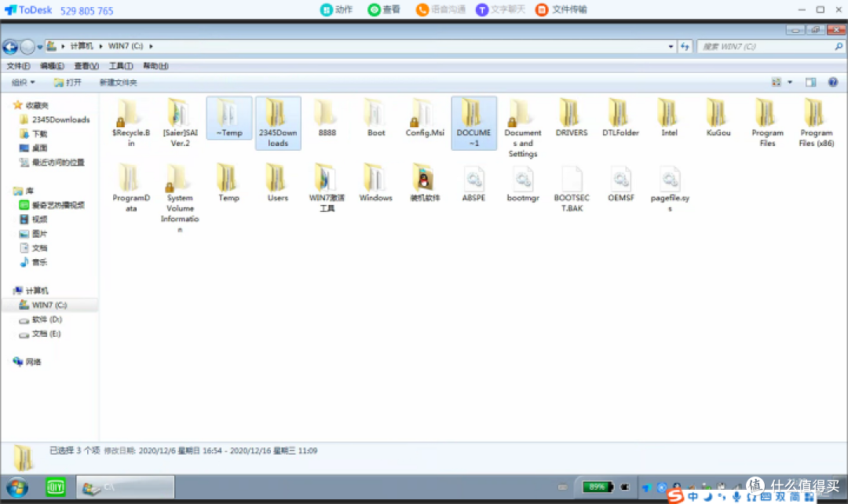The width and height of the screenshot is (848, 504).
Task: Select 网络 in the sidebar
Action: pyautogui.click(x=27, y=362)
